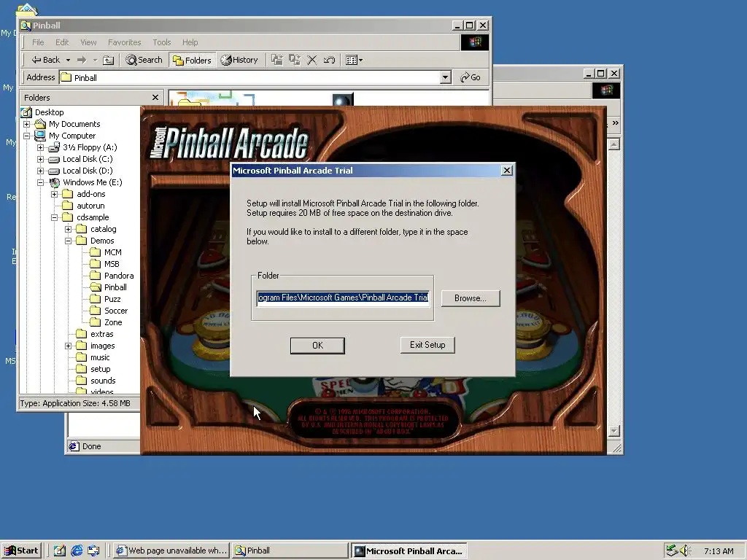Click the Delete X toolbar icon
This screenshot has width=747, height=560.
click(x=312, y=60)
